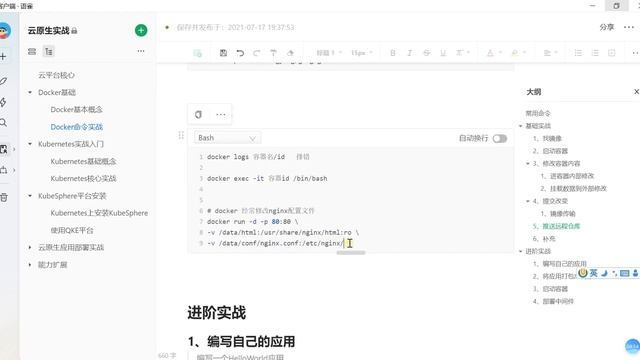
Task: Open the Bash language dropdown
Action: 227,138
